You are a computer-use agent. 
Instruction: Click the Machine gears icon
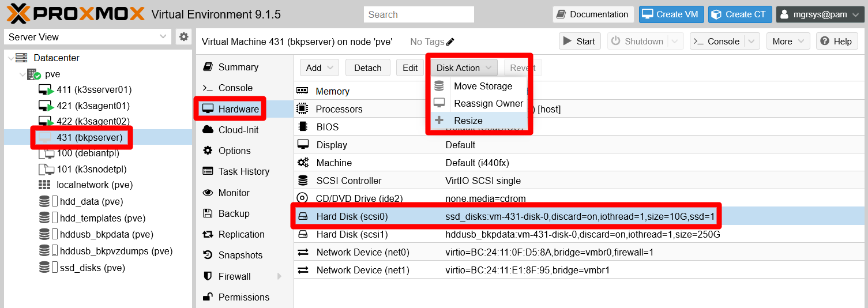point(303,163)
